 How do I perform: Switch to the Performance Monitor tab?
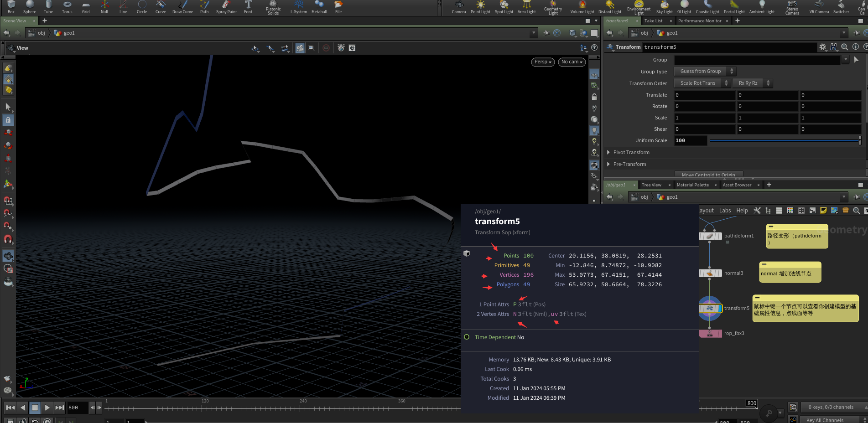tap(699, 21)
